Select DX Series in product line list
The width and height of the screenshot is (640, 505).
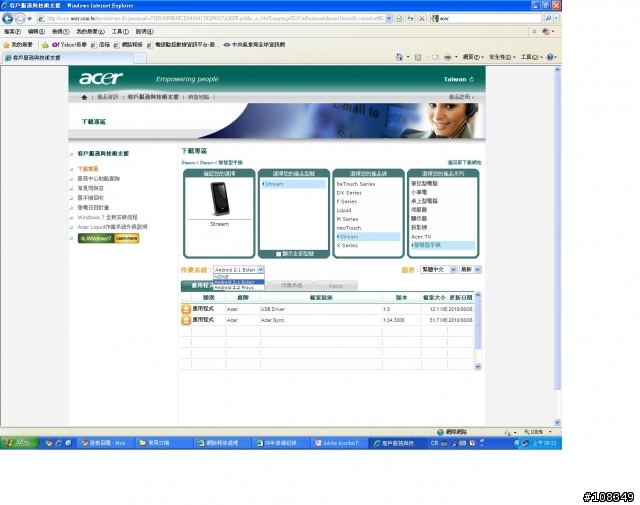pyautogui.click(x=349, y=193)
